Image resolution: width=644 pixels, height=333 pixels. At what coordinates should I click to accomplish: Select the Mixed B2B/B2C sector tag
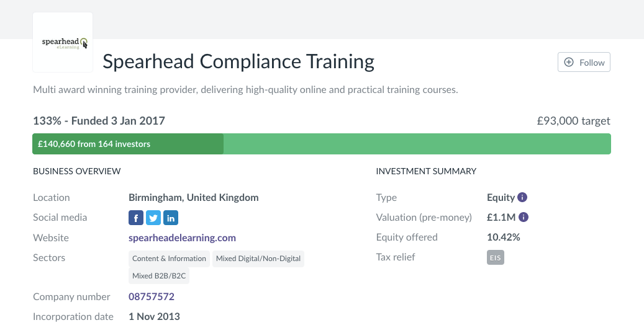(x=159, y=276)
